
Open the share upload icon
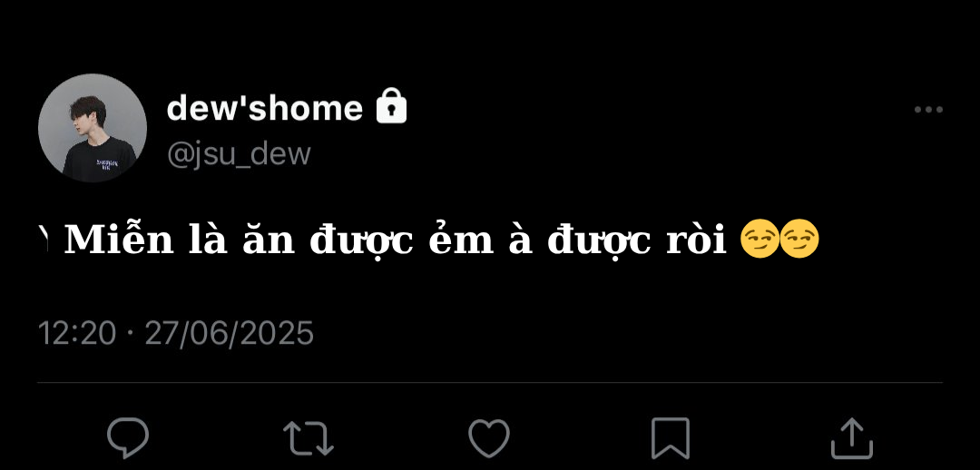pos(851,438)
